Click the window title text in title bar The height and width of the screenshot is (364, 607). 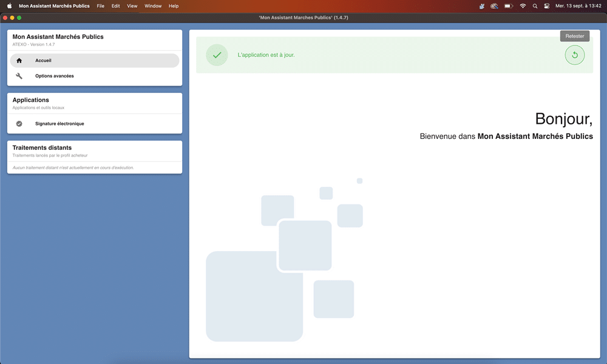pyautogui.click(x=303, y=18)
